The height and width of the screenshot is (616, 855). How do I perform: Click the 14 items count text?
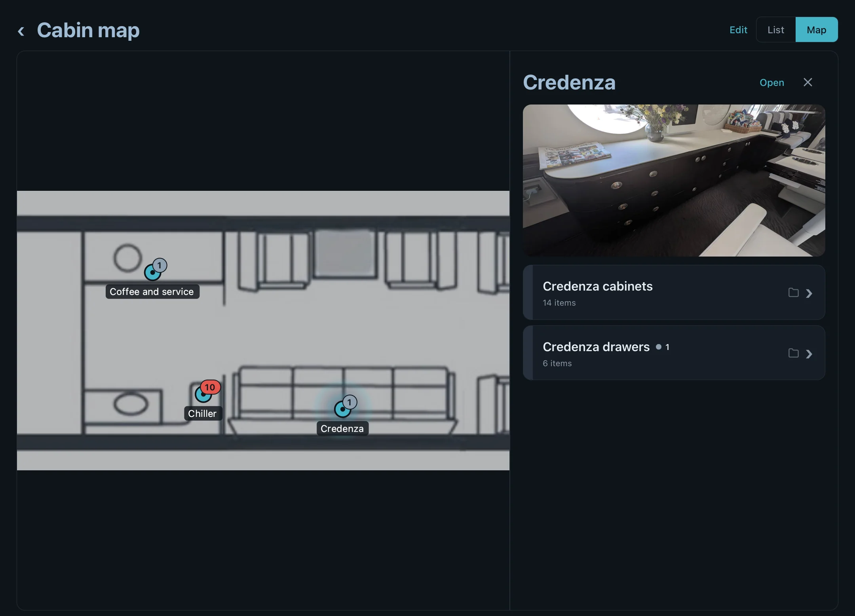(x=559, y=303)
